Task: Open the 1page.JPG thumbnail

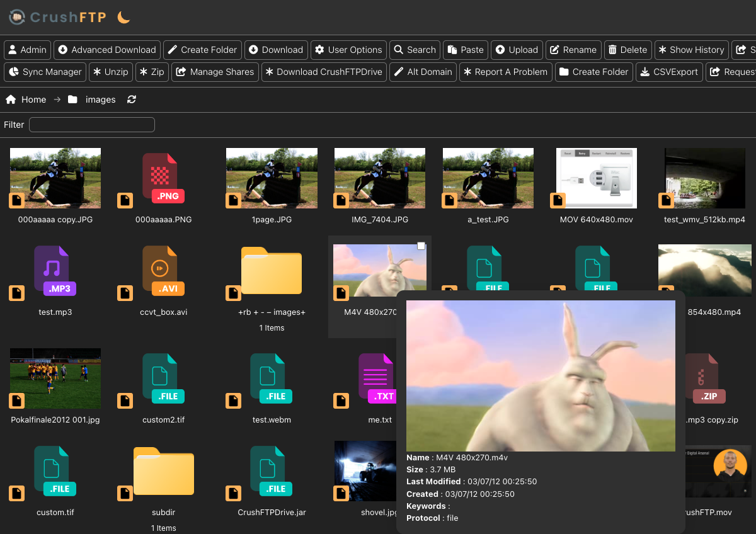Action: coord(272,178)
